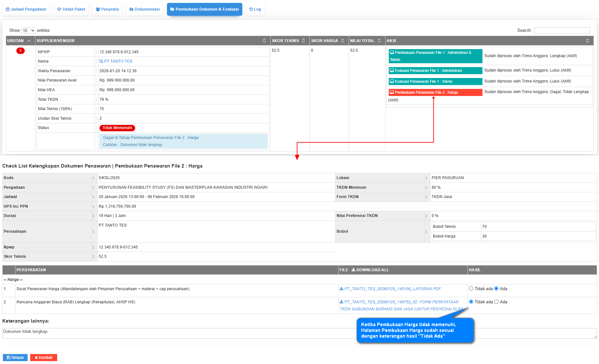This screenshot has width=599, height=364.
Task: Click sort icon on Nilai Total column
Action: pos(379,41)
